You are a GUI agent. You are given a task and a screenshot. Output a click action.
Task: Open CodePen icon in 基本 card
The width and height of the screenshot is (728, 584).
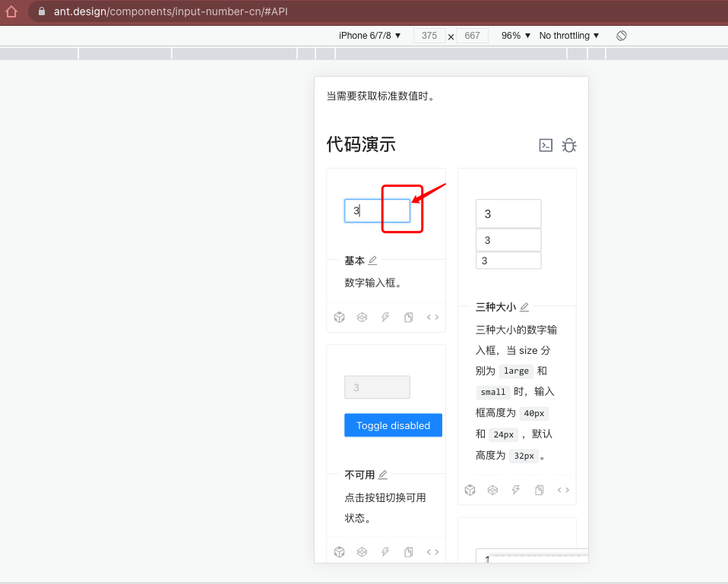coord(362,317)
